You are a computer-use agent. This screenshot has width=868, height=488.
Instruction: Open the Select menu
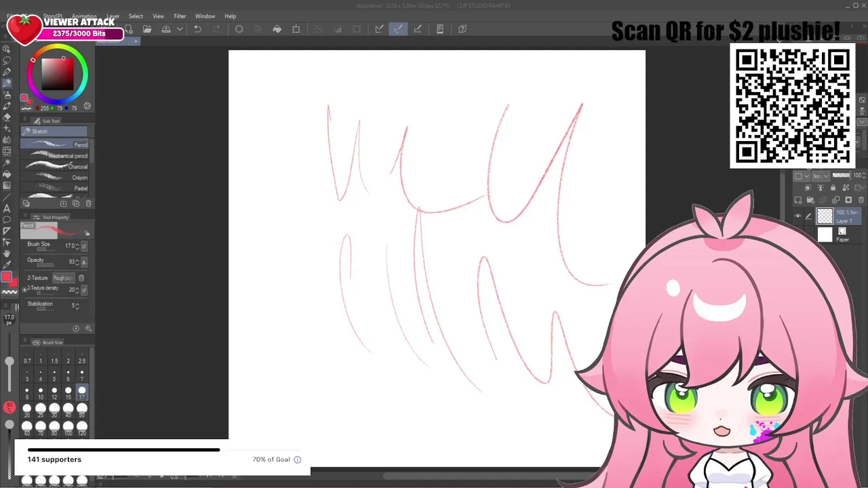point(136,16)
